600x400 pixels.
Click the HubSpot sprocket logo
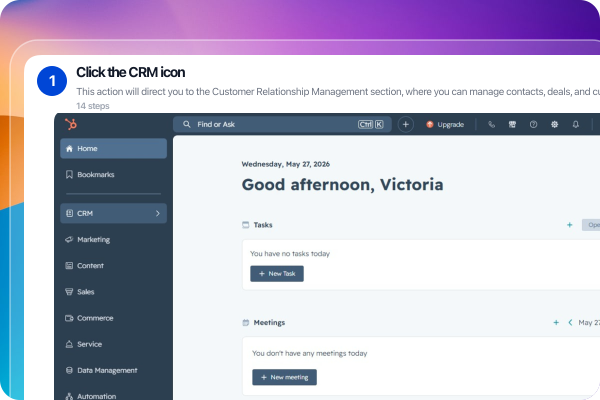[71, 124]
